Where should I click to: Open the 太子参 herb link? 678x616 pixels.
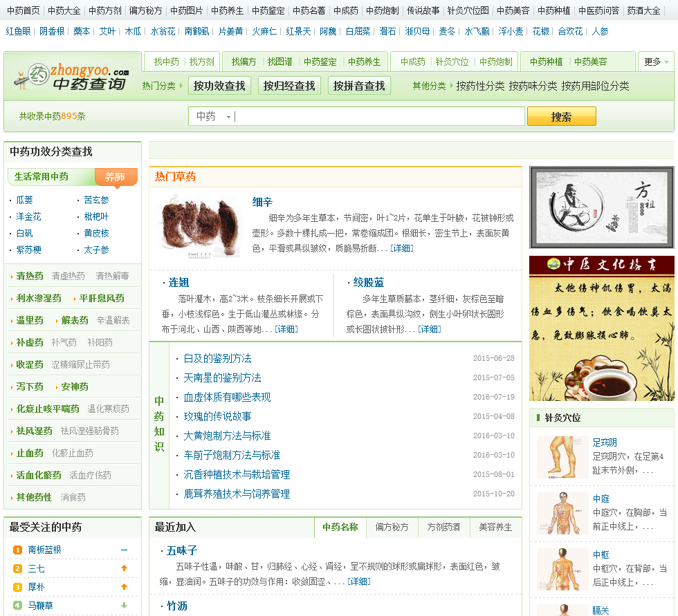96,250
